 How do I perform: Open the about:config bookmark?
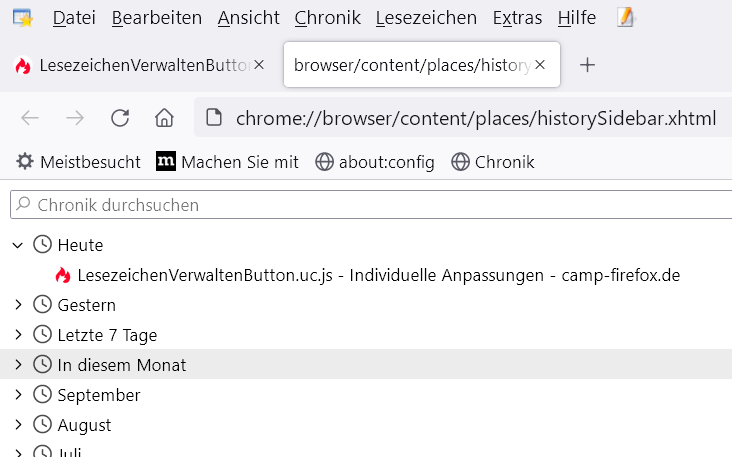pos(375,162)
